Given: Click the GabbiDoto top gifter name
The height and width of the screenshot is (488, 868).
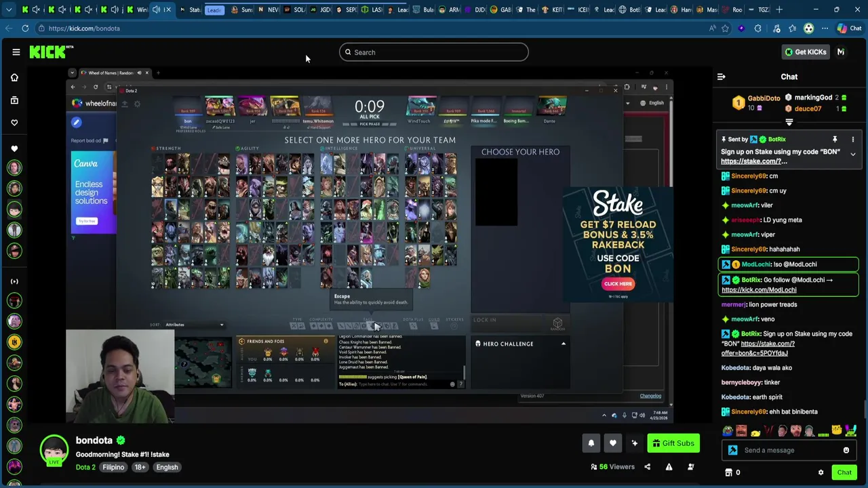Looking at the screenshot, I should 764,98.
